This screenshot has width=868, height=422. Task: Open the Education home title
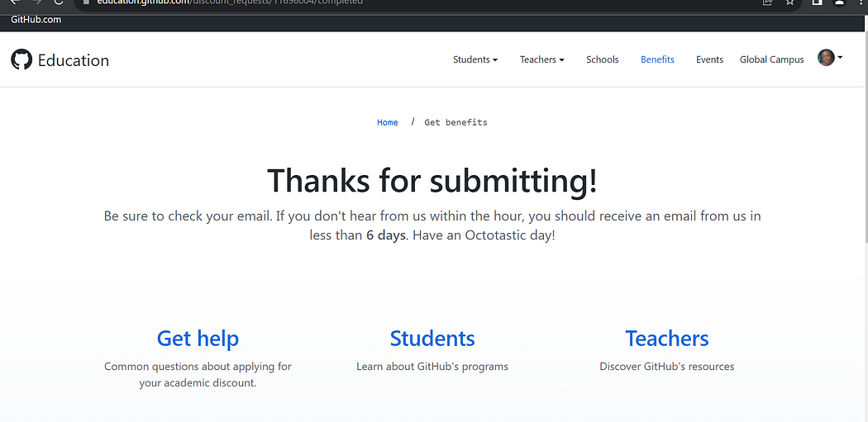click(73, 59)
